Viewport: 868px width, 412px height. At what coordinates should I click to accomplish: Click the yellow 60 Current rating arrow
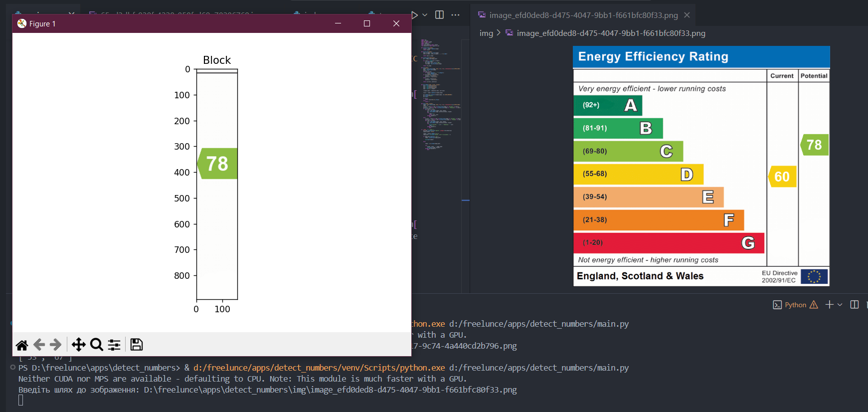(782, 176)
